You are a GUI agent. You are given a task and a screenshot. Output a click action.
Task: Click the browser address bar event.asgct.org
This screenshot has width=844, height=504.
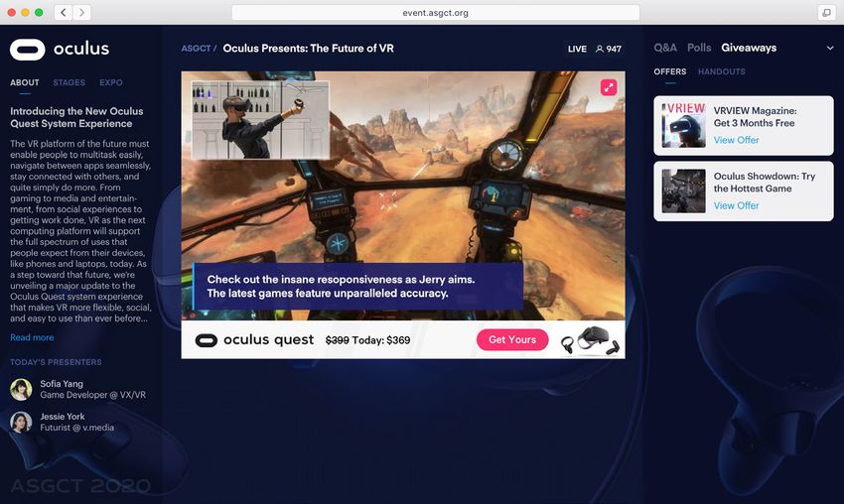436,12
